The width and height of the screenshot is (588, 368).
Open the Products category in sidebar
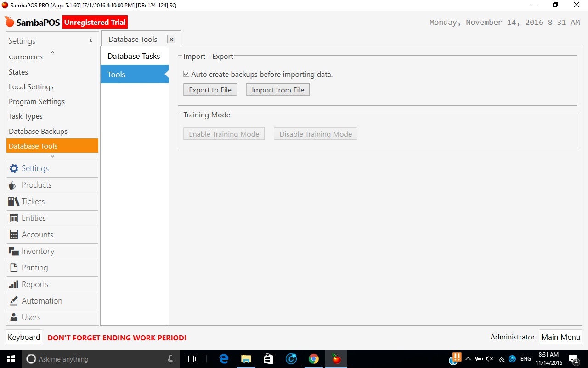click(52, 185)
